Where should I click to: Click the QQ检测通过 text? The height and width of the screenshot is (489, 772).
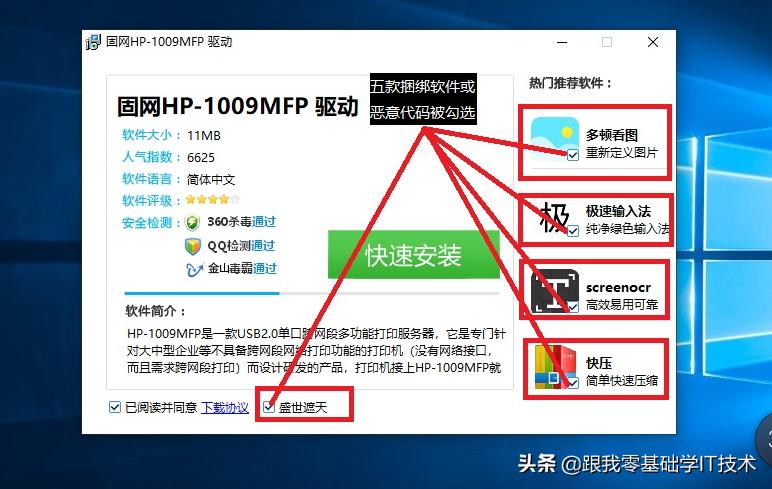point(241,245)
